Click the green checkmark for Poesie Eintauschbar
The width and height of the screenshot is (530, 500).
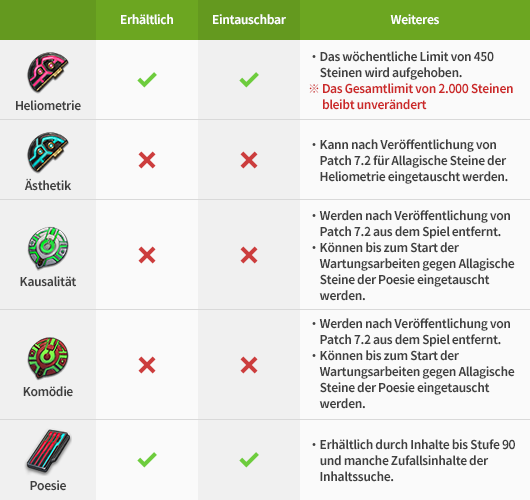[x=249, y=460]
